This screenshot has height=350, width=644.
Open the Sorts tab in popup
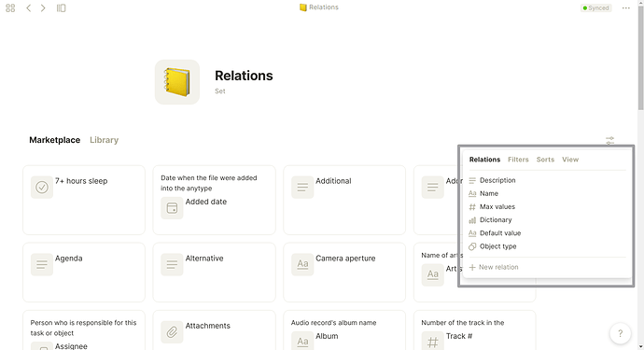tap(545, 160)
